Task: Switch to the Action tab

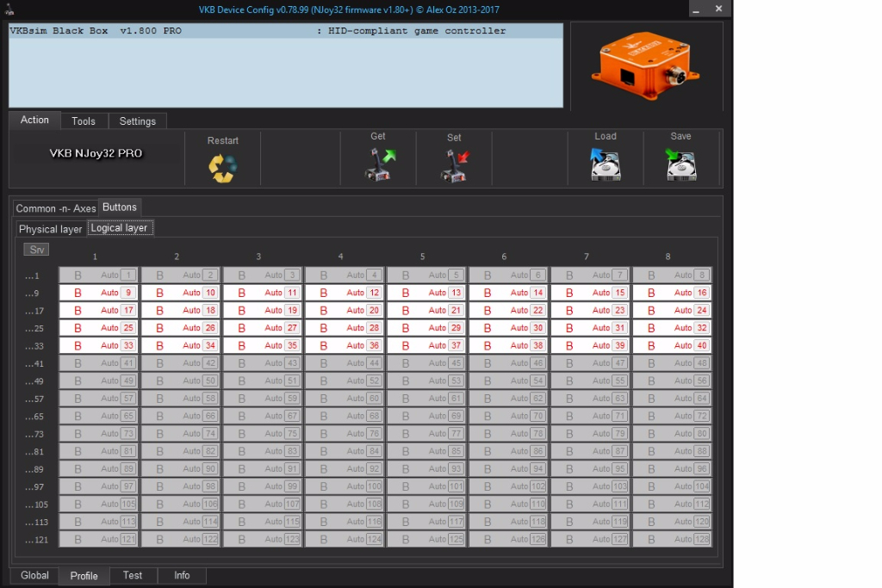Action: [34, 120]
